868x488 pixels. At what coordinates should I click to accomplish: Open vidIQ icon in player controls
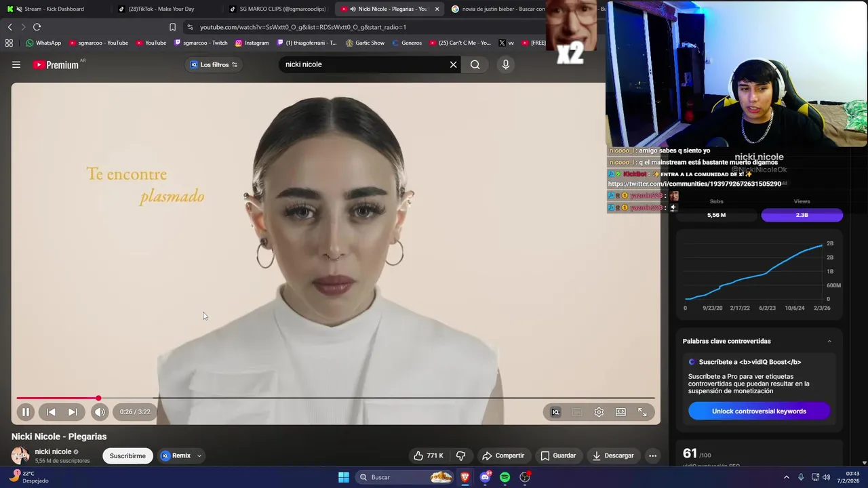tap(555, 412)
